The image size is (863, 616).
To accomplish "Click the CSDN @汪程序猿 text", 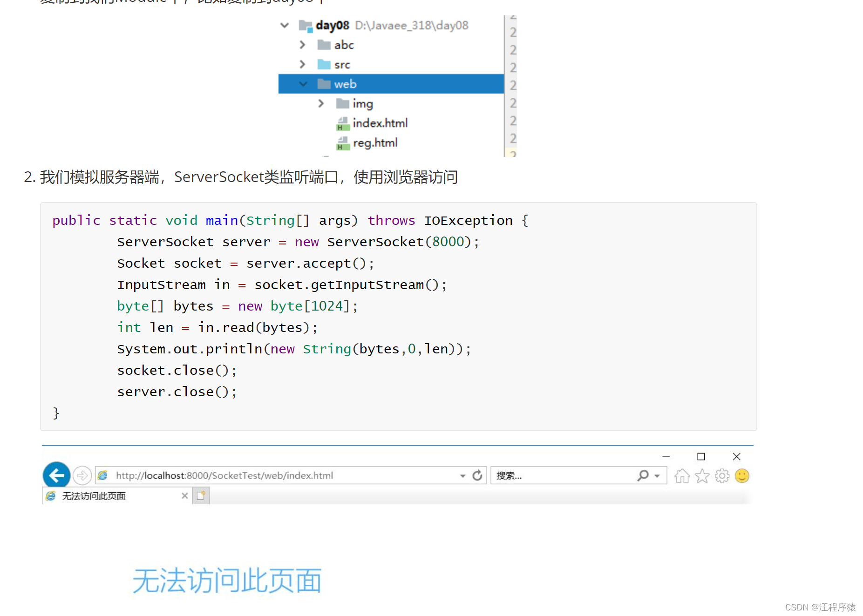I will (x=820, y=607).
